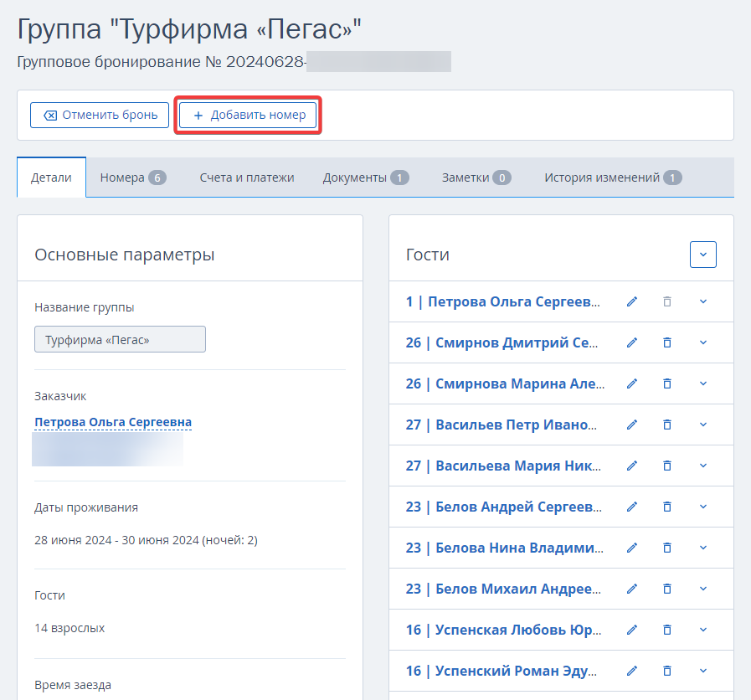The width and height of the screenshot is (751, 700).
Task: Open the Счета и платежи tab
Action: click(247, 178)
